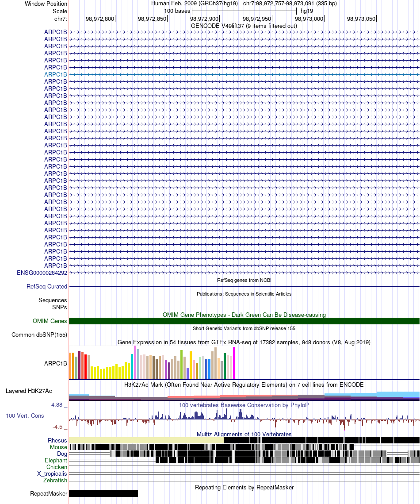The height and width of the screenshot is (504, 420).
Task: Click the ARPC1B label beside the GTEx chart
Action: coord(56,364)
